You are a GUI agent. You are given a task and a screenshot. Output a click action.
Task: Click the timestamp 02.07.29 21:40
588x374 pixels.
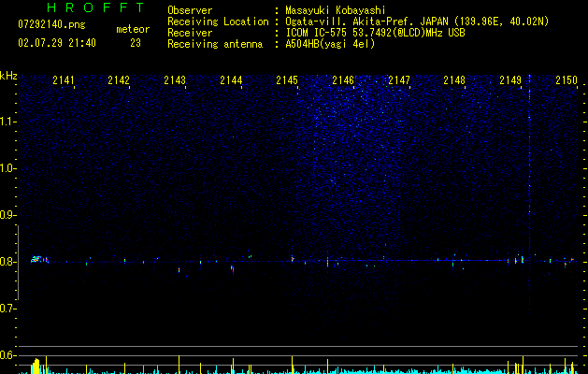57,43
